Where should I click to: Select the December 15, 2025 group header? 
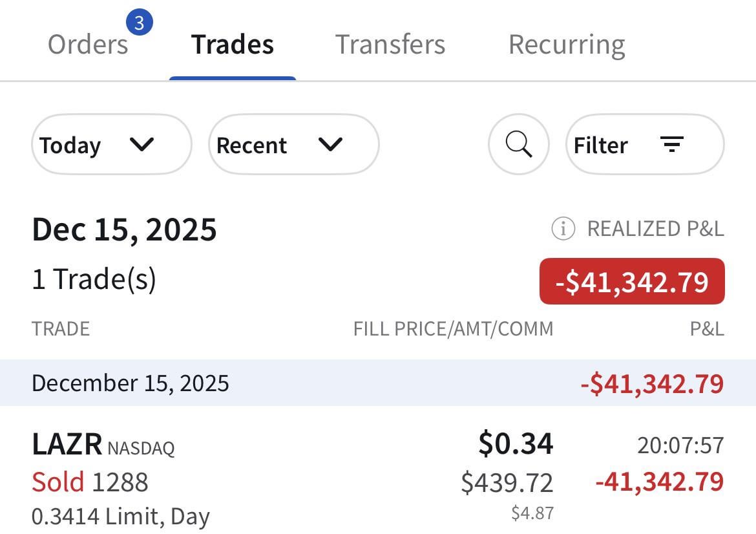tap(131, 383)
